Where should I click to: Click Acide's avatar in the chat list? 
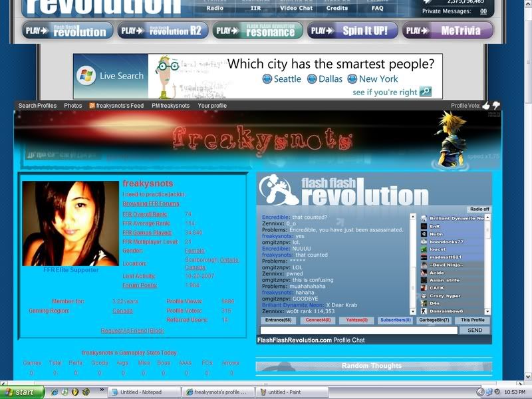[x=424, y=273]
